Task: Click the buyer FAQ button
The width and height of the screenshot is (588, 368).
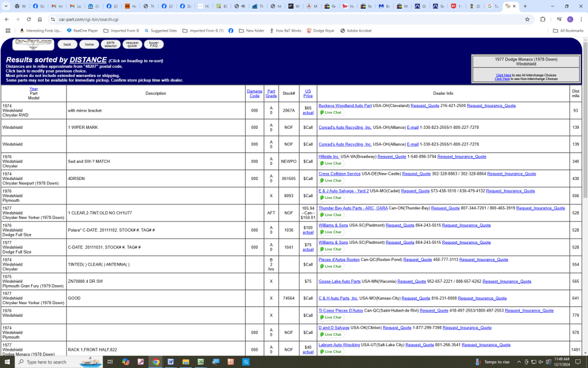Action: coord(154,44)
